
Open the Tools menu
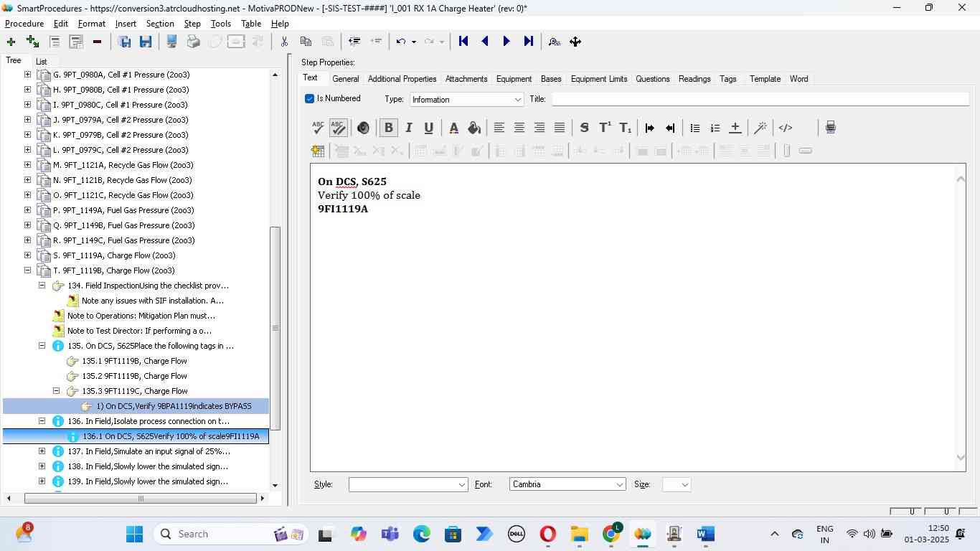[x=220, y=24]
